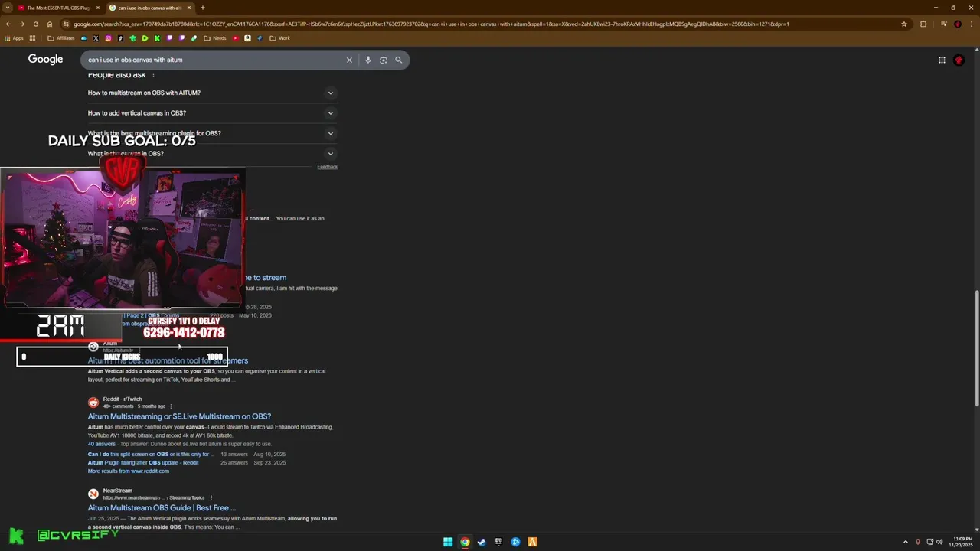The height and width of the screenshot is (551, 980).
Task: Go forward with the browser forward arrow
Action: tap(21, 24)
